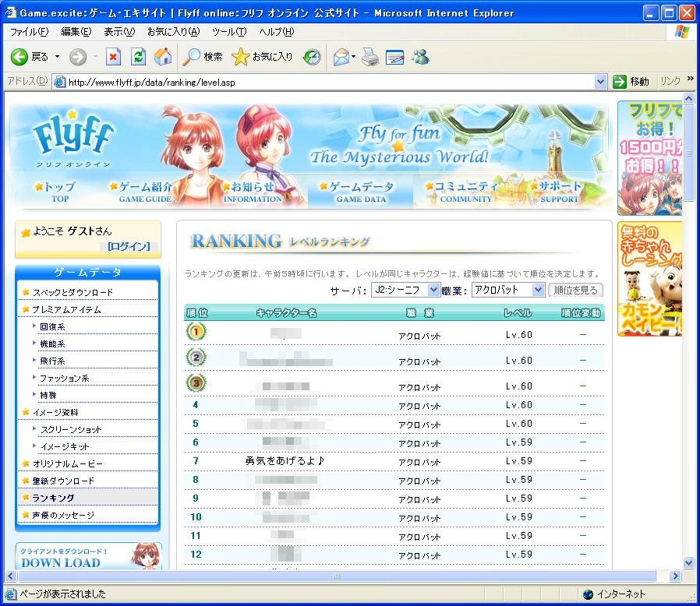Viewport: 700px width, 606px height.
Task: Click the Print printer icon
Action: (x=370, y=57)
